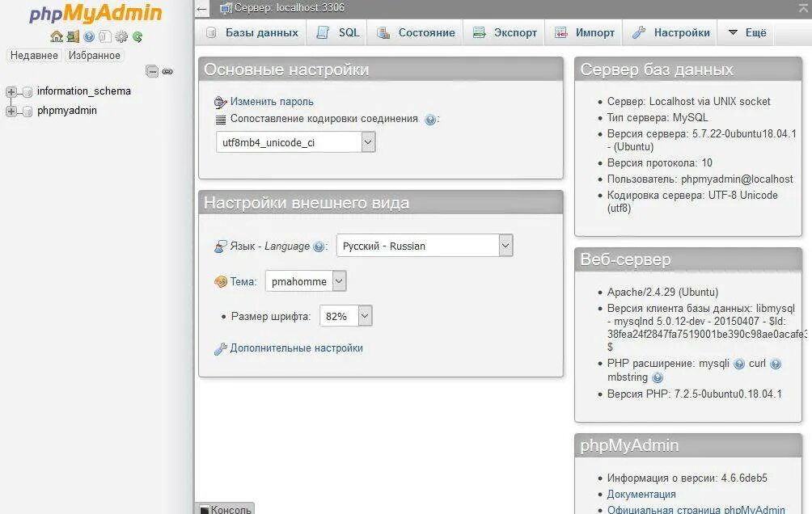The image size is (812, 514).
Task: Click the phpmyadmin database cylinder icon
Action: (x=28, y=112)
